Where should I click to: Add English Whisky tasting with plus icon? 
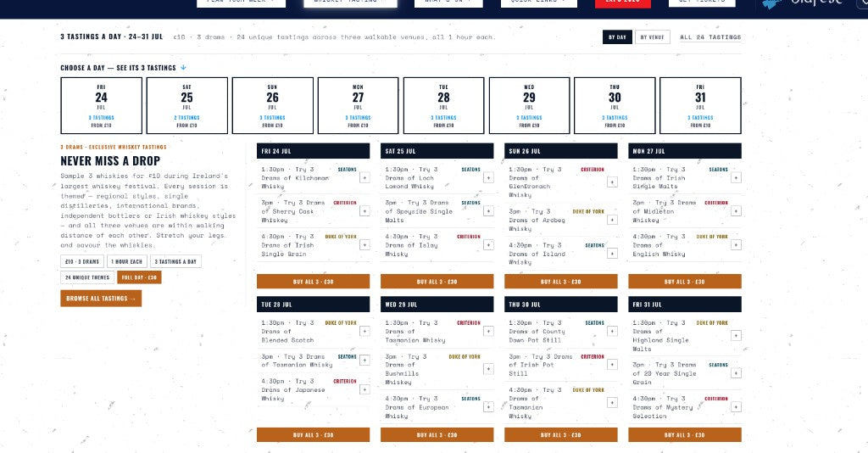737,245
